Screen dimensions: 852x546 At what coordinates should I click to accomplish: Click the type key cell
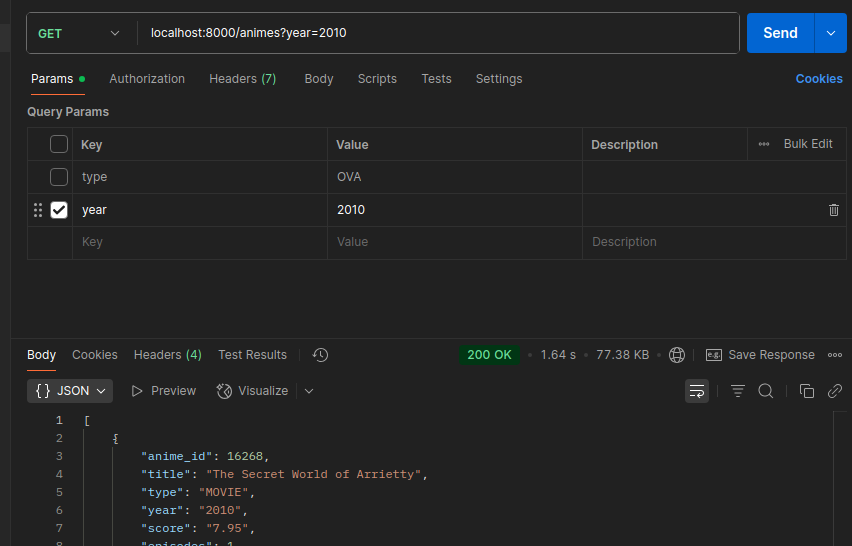(x=200, y=177)
